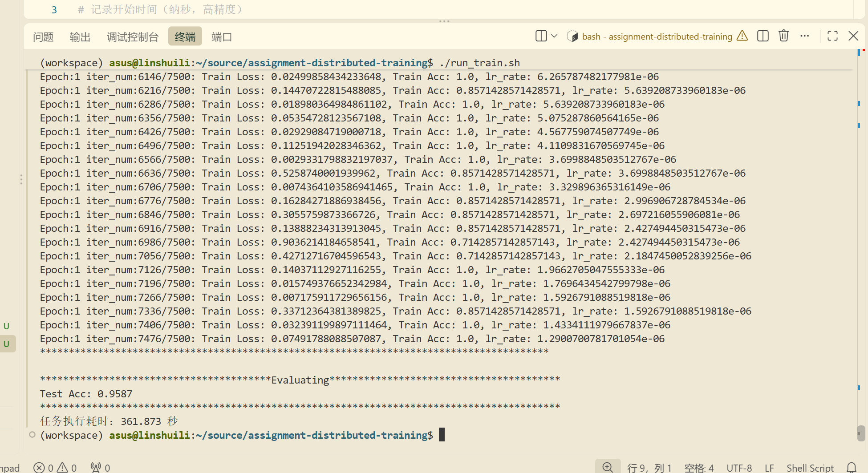868x473 pixels.
Task: Open the 调试控制台 debug console tab
Action: click(x=133, y=37)
